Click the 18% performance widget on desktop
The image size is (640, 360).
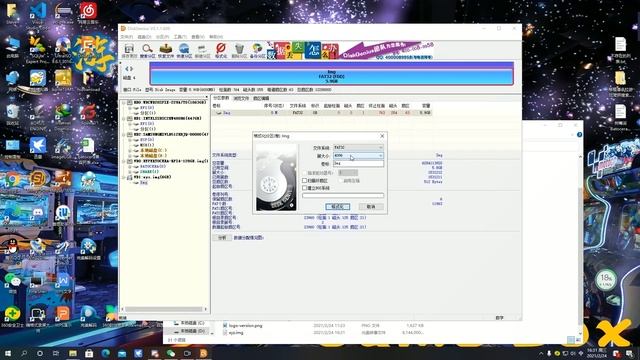pyautogui.click(x=606, y=280)
